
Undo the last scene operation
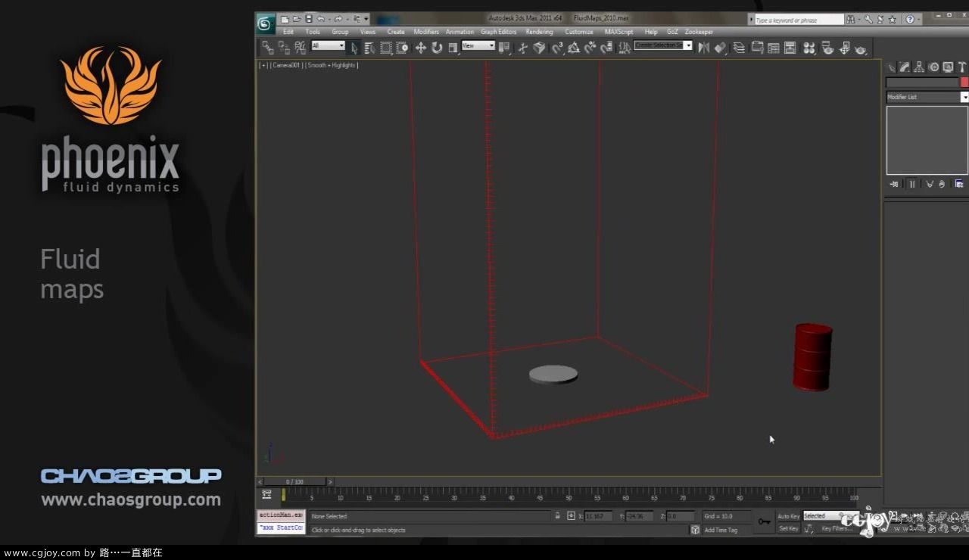pyautogui.click(x=321, y=19)
